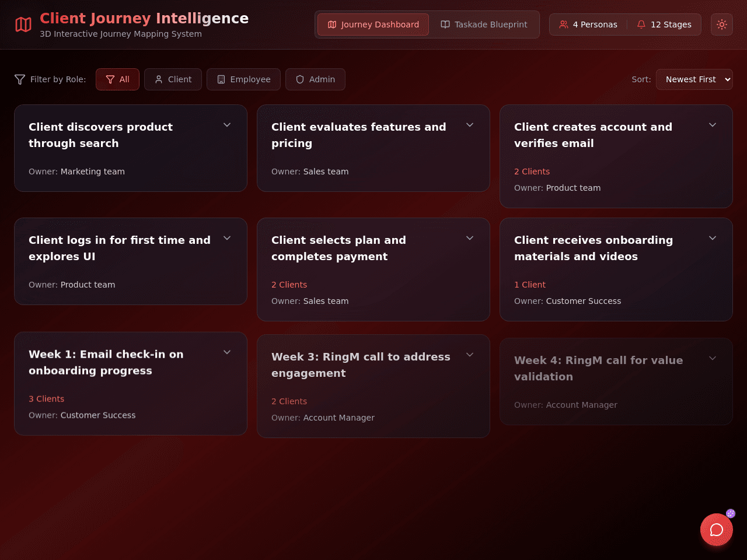Click 'Client selects plan and completes payment' title
The width and height of the screenshot is (747, 560).
pyautogui.click(x=338, y=249)
